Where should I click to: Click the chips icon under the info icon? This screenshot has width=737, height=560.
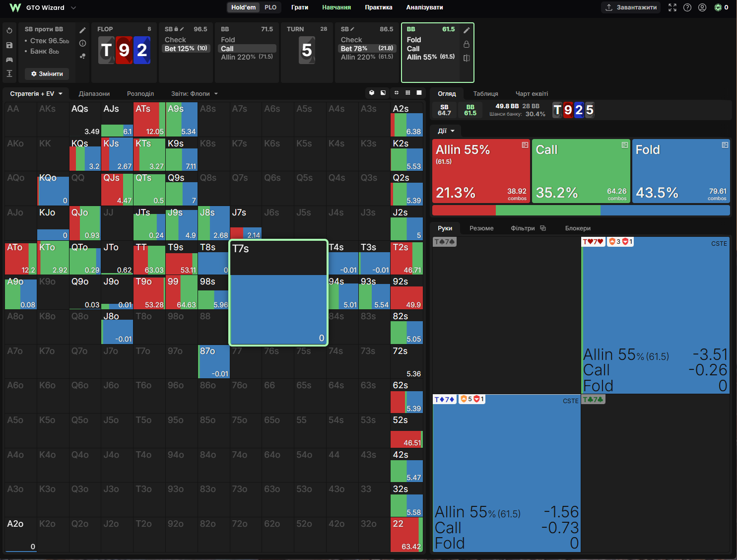click(82, 56)
